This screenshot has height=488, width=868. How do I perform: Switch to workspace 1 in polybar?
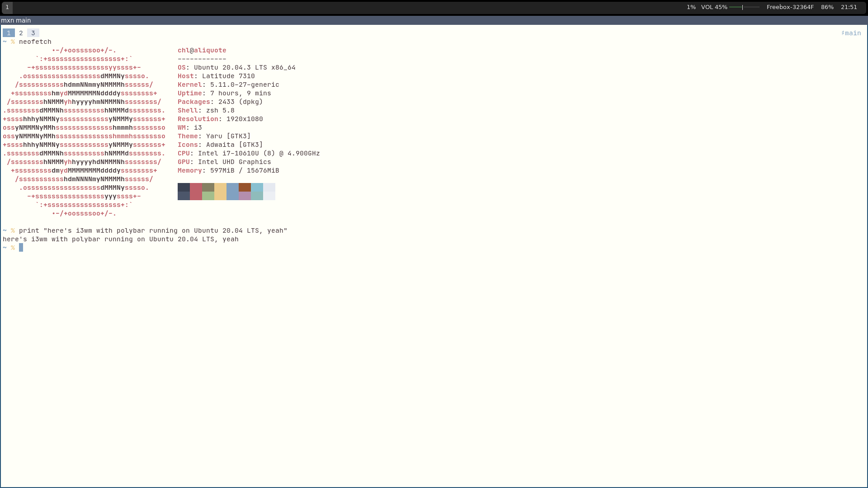click(x=7, y=7)
